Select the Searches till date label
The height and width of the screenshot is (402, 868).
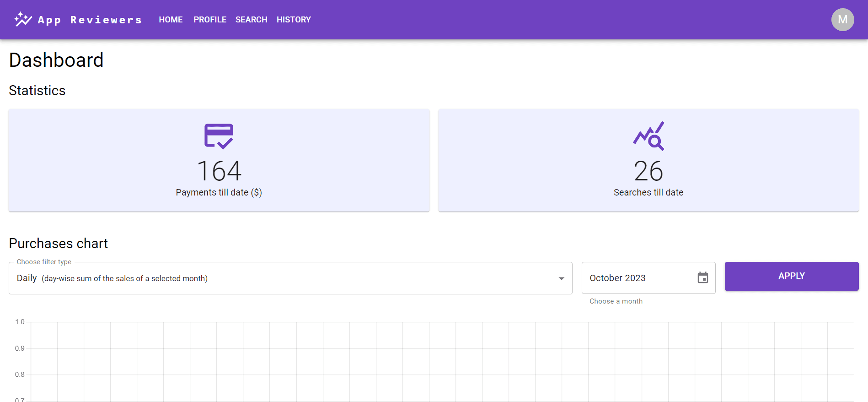(648, 192)
